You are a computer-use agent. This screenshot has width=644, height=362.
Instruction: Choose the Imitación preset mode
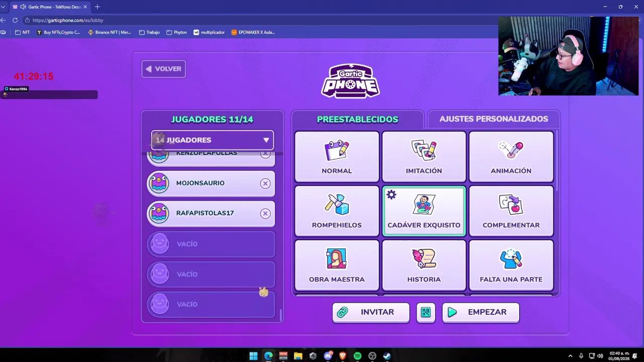point(424,156)
